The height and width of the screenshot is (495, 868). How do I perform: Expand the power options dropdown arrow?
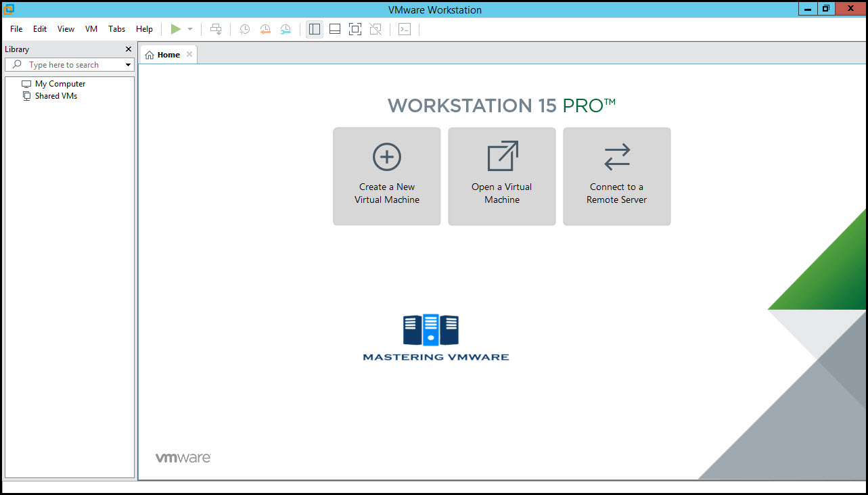point(190,29)
